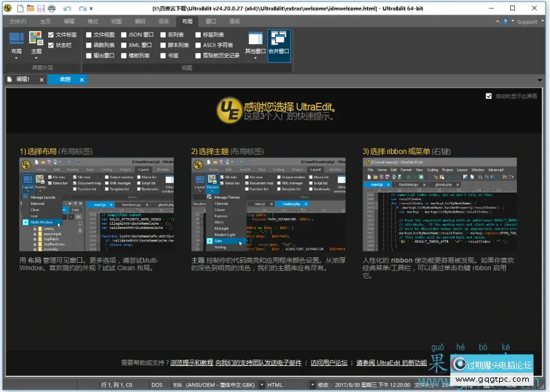Uncheck 启动时显示此屏幕 show at startup
The height and width of the screenshot is (392, 550).
point(489,96)
